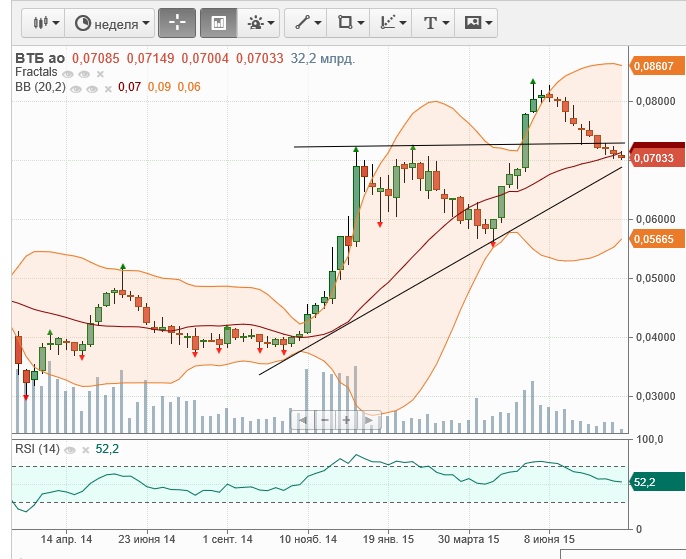Toggle first eye icon beside Fractals
Image resolution: width=686 pixels, height=559 pixels.
(x=68, y=74)
